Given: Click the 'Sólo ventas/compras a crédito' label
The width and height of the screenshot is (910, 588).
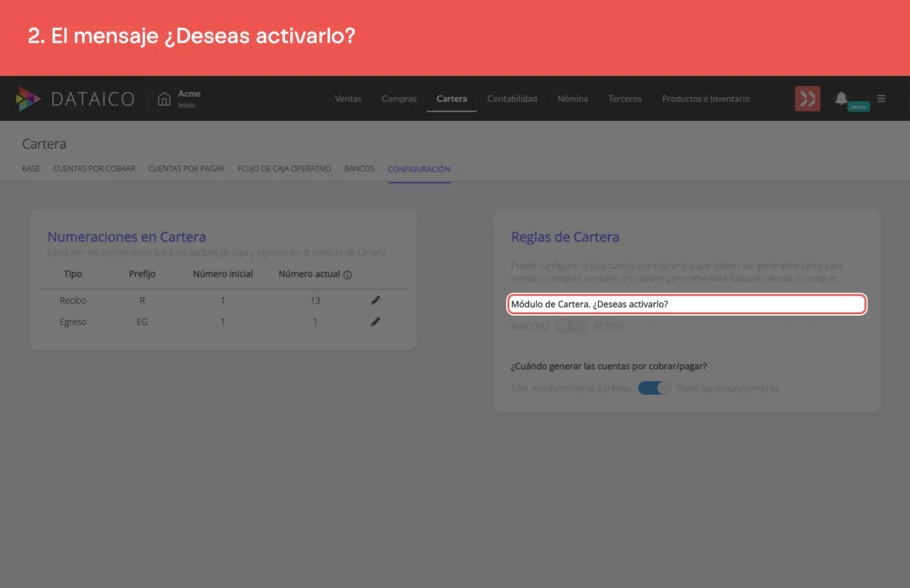Looking at the screenshot, I should click(x=571, y=388).
